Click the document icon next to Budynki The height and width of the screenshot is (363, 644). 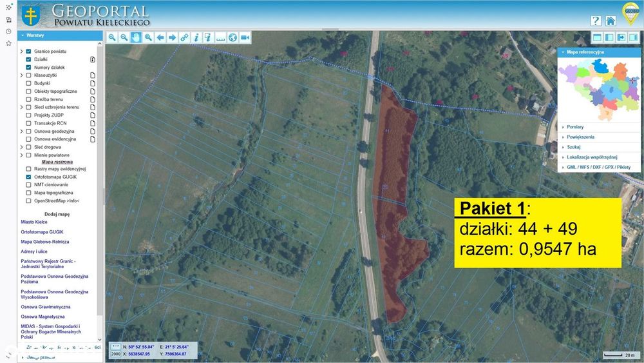point(93,83)
